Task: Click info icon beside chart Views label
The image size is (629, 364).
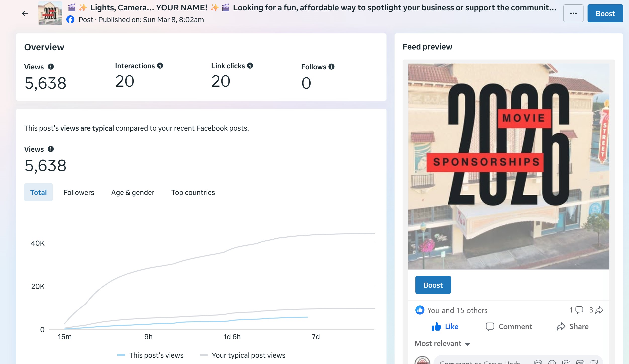Action: [x=51, y=149]
